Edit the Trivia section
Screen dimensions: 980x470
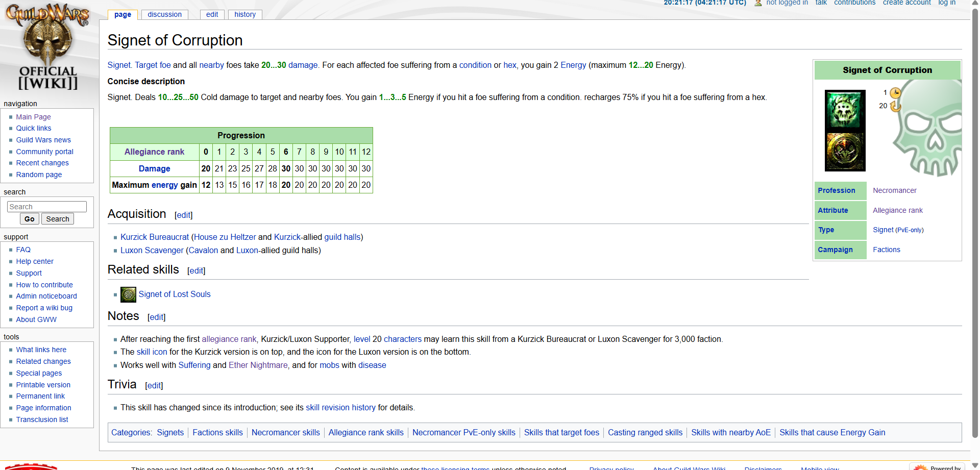point(154,386)
